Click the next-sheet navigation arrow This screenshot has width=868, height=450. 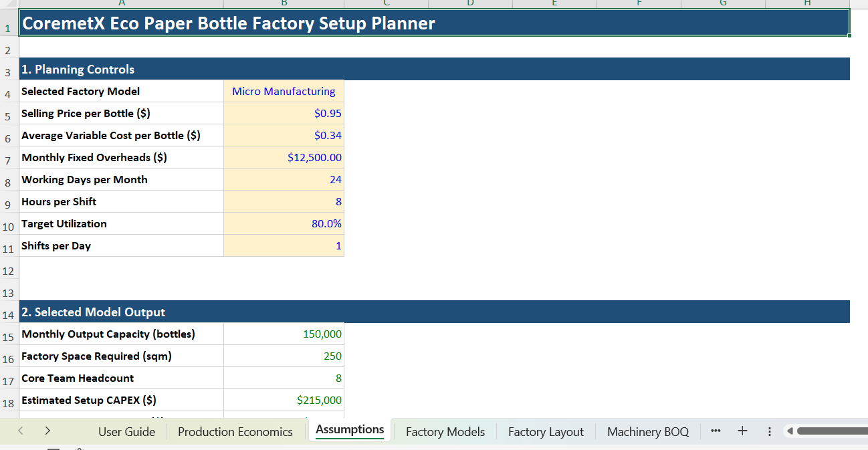click(47, 431)
